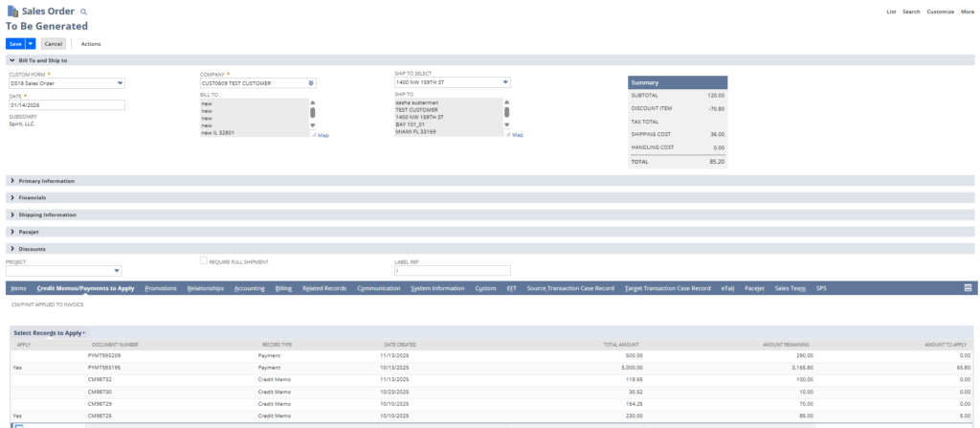Switch to the Items tab
This screenshot has width=980, height=428.
[17, 287]
